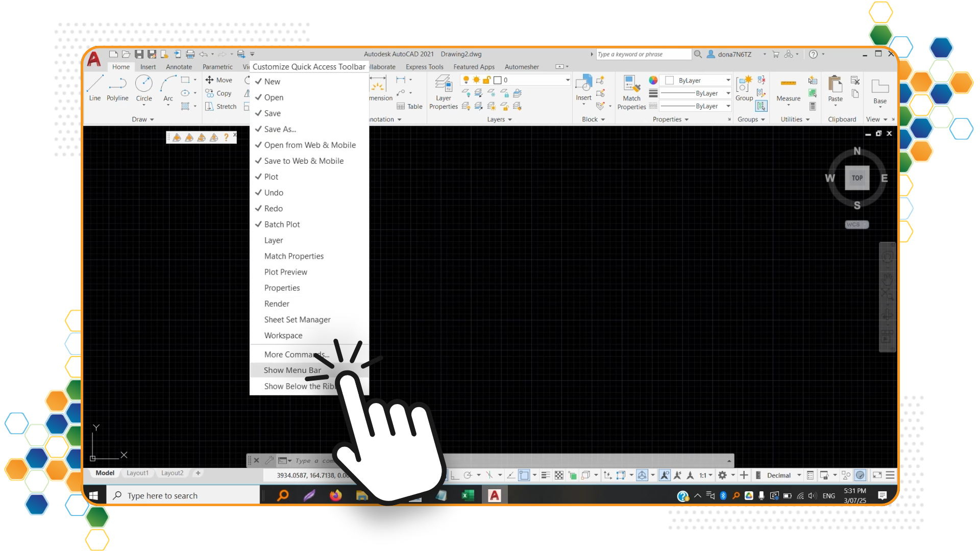980x551 pixels.
Task: Select the Polyline tool
Action: 117,88
